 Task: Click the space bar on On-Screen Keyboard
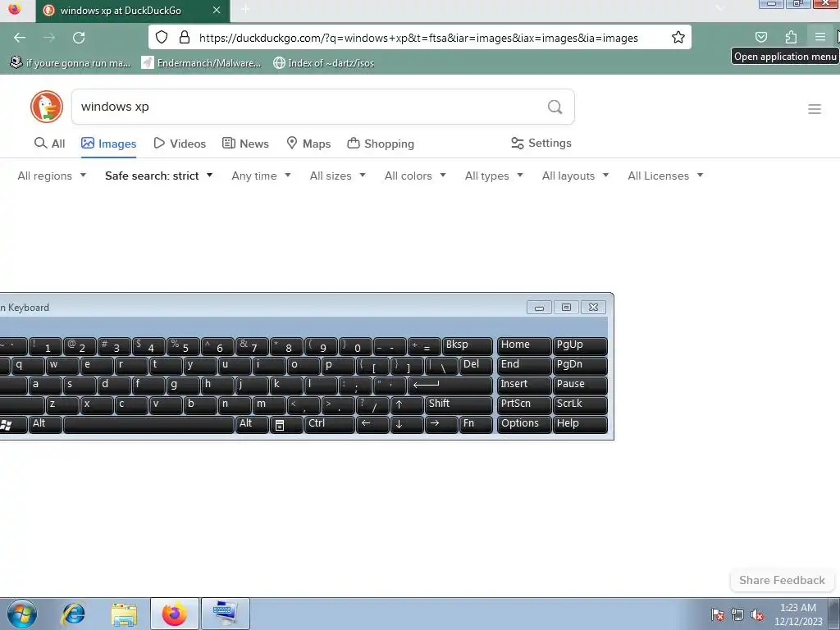[x=148, y=425]
